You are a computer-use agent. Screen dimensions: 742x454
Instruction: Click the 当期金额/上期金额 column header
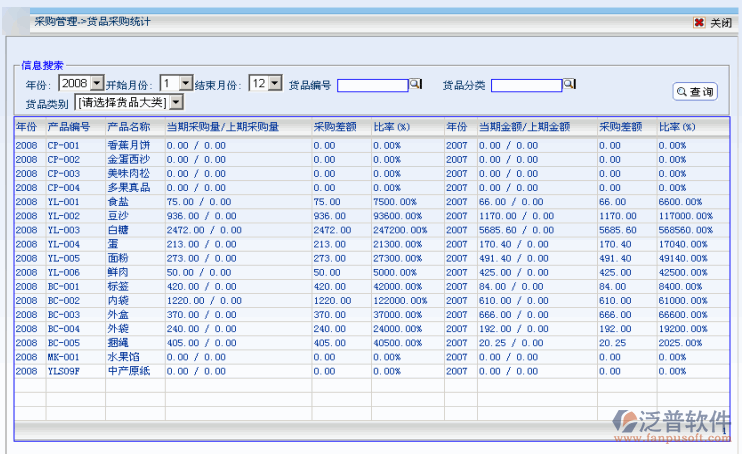(524, 127)
